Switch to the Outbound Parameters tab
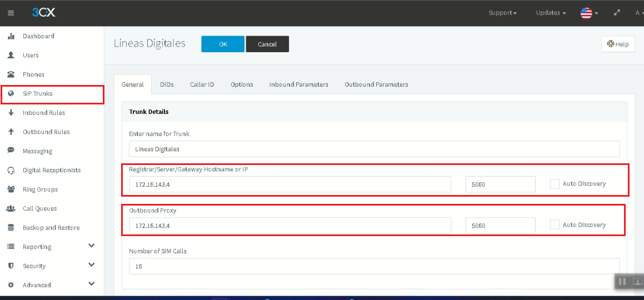The width and height of the screenshot is (644, 300). click(376, 84)
